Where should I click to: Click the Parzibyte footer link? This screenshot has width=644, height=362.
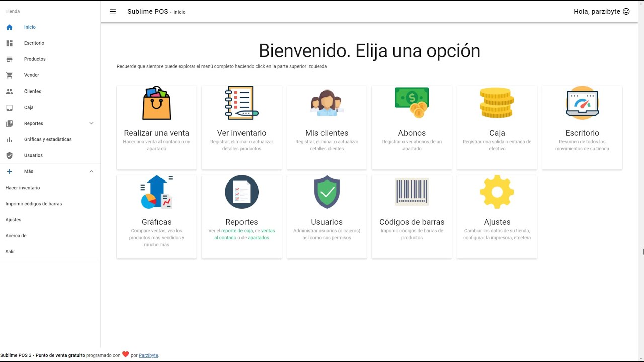tap(148, 355)
